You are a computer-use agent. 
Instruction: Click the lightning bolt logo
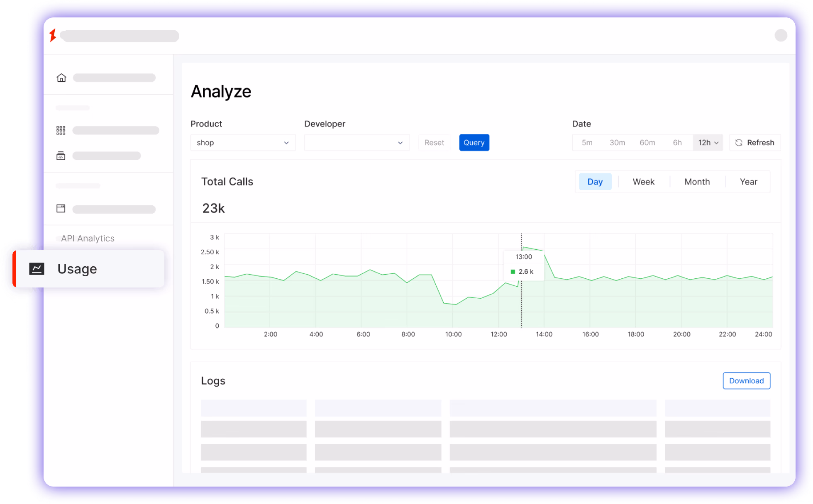(x=53, y=36)
